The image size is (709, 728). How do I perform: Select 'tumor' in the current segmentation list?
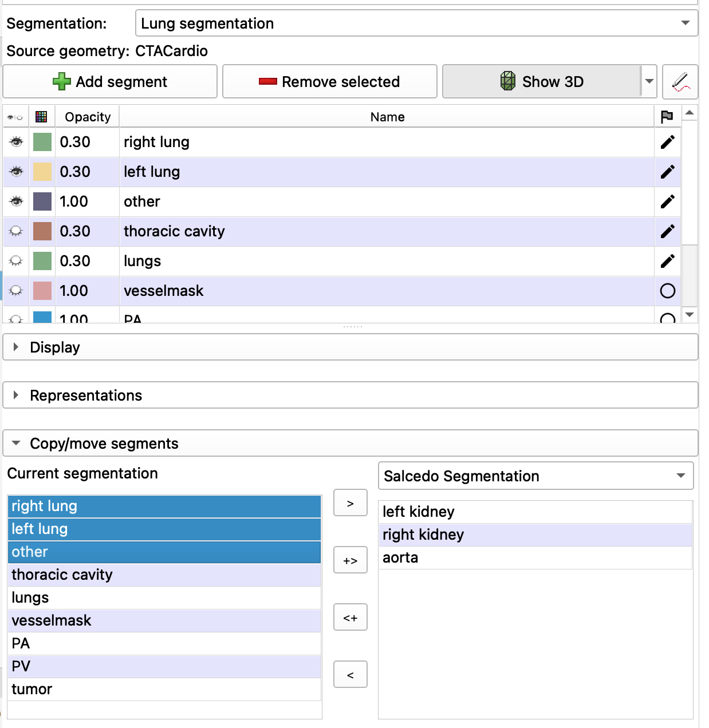pyautogui.click(x=32, y=689)
